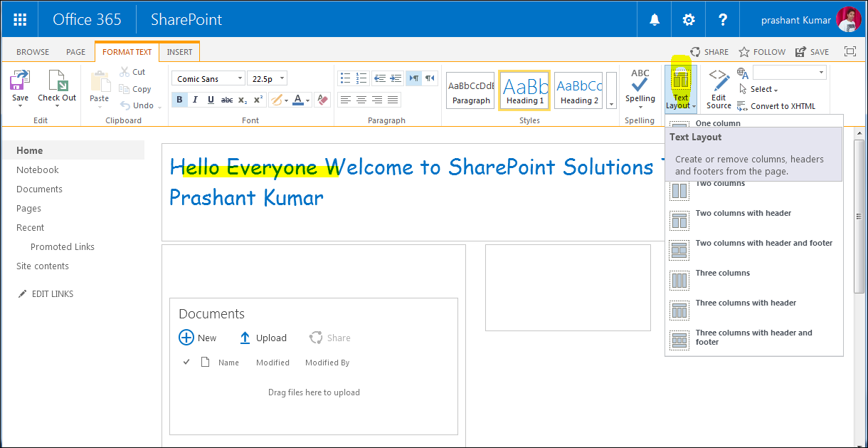Choose Two columns with header layout

coord(754,219)
